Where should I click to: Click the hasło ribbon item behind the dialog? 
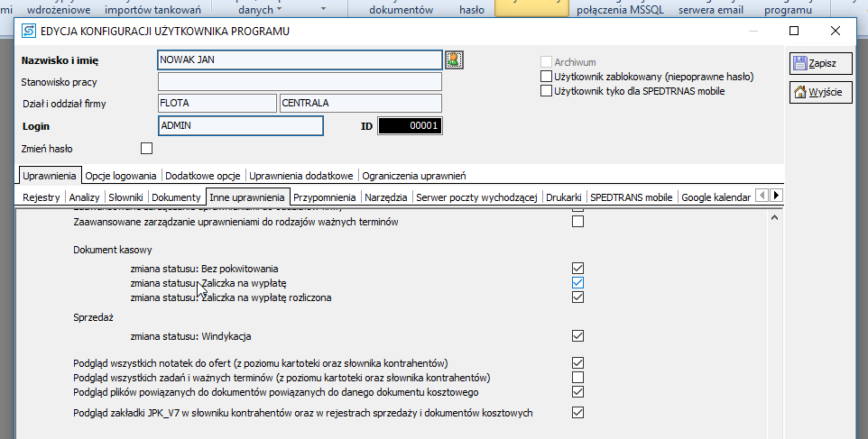472,10
